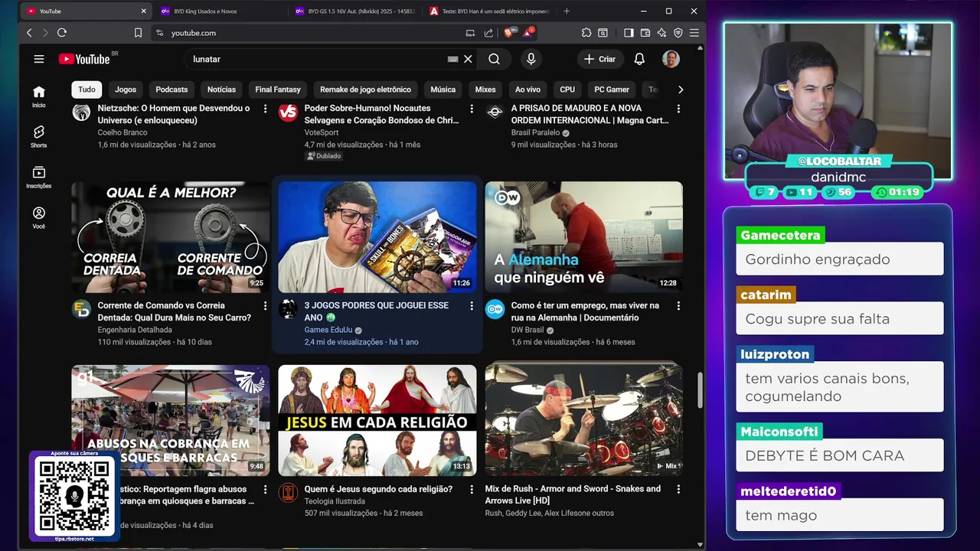The width and height of the screenshot is (980, 551).
Task: Show more filter chips with right arrow
Action: [x=680, y=90]
